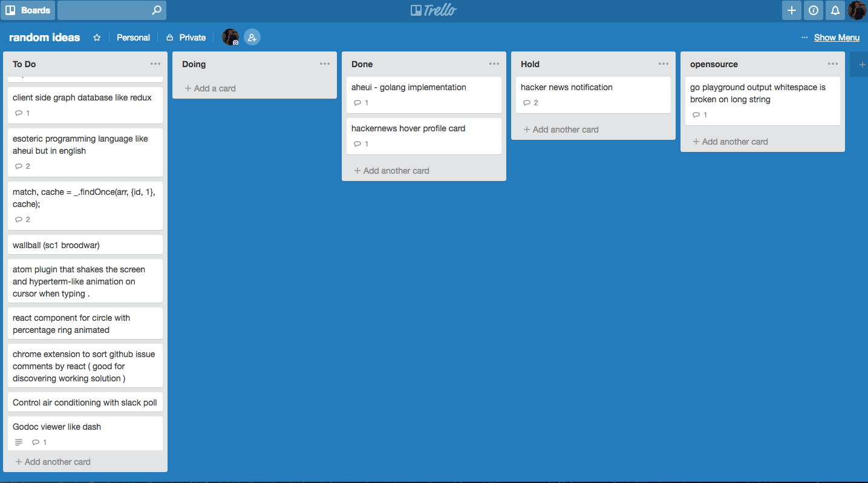Go to Trello home via logo
The height and width of the screenshot is (483, 868).
(x=434, y=10)
